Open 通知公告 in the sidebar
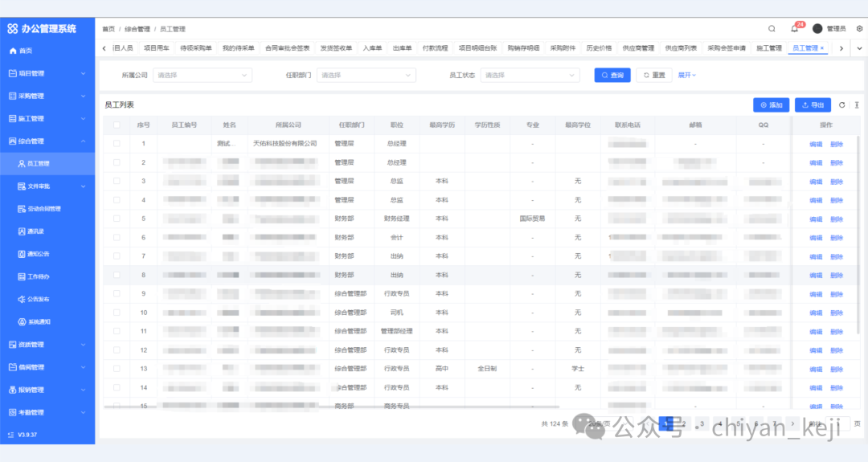 click(x=34, y=254)
